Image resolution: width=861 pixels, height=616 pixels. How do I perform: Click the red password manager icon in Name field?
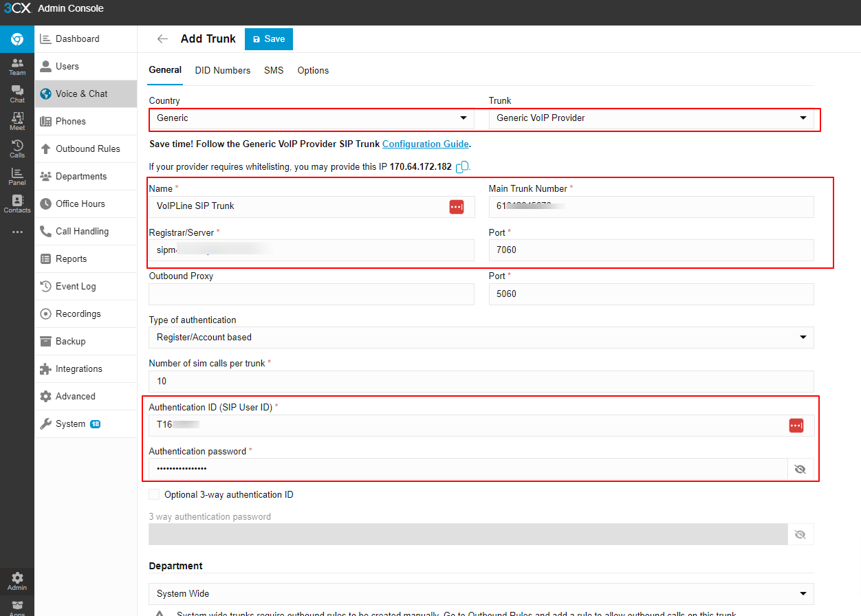(x=457, y=206)
